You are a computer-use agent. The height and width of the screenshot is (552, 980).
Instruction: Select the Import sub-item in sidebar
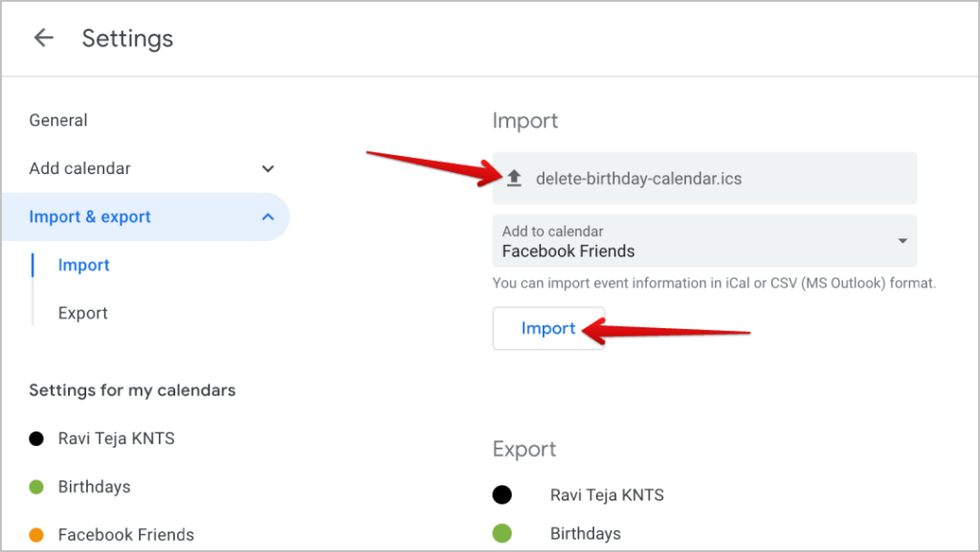click(84, 265)
